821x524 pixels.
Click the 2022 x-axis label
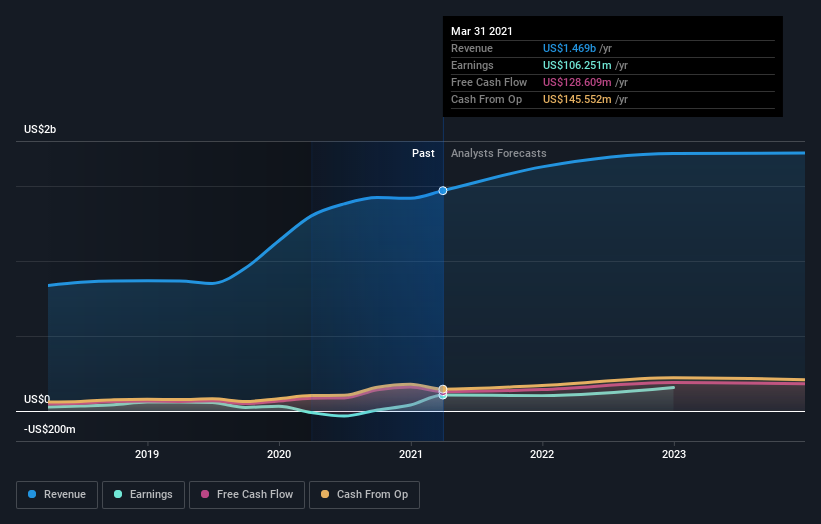point(542,454)
